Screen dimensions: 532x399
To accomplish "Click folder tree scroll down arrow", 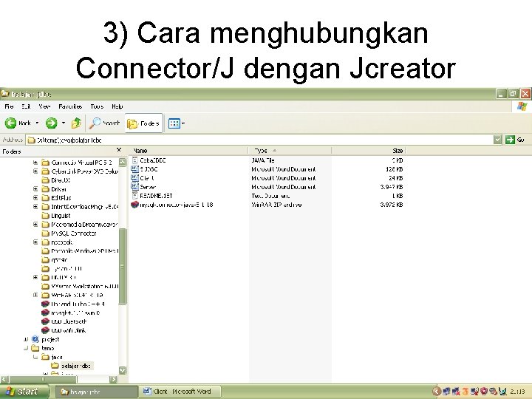I will tap(123, 370).
